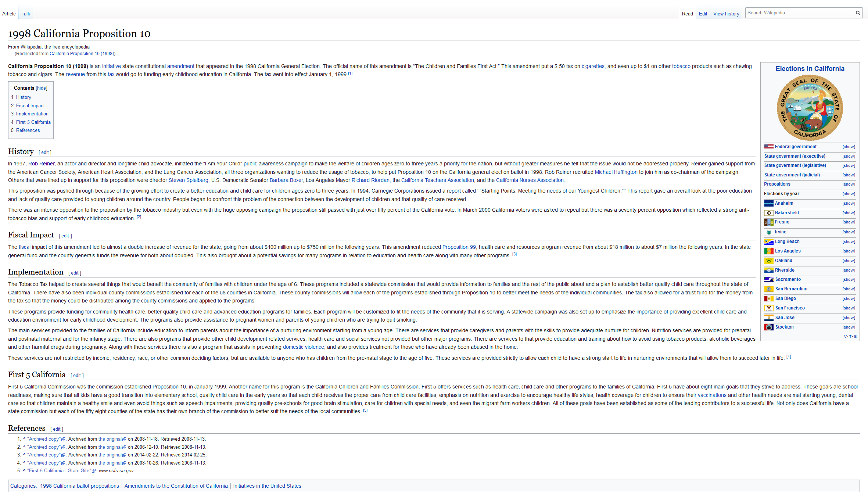Jump to First 5 California in contents
The width and height of the screenshot is (868, 498).
(x=33, y=122)
